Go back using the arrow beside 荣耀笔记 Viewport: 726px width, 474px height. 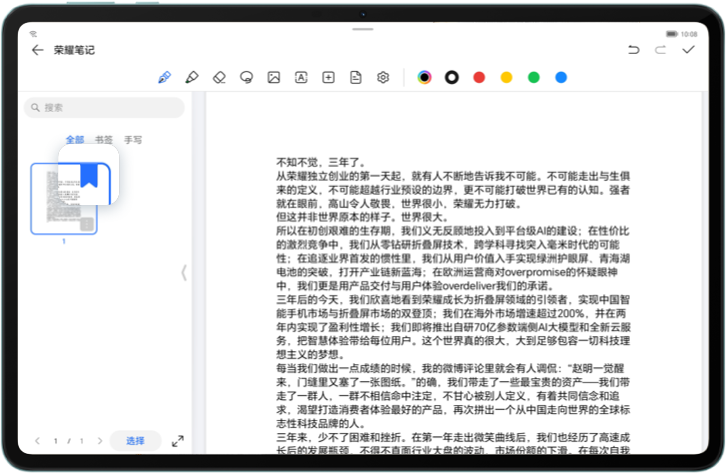[x=38, y=50]
